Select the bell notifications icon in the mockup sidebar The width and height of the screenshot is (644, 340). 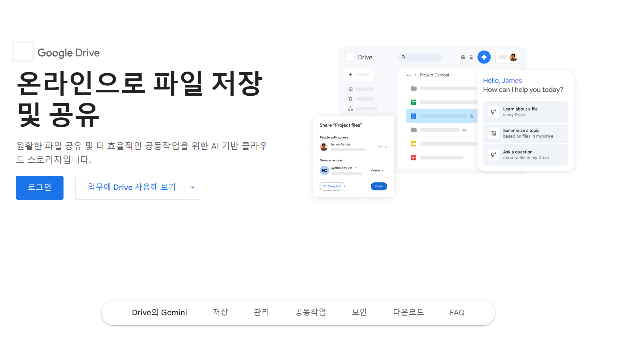(x=351, y=99)
